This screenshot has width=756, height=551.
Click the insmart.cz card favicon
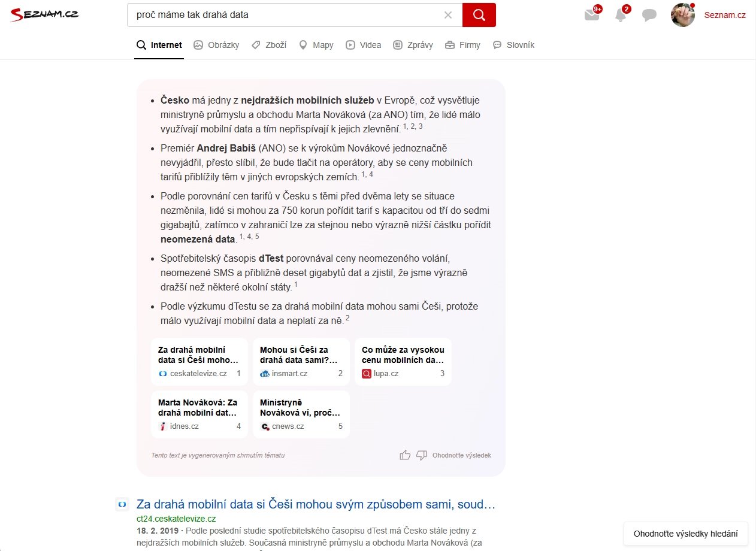click(x=265, y=373)
